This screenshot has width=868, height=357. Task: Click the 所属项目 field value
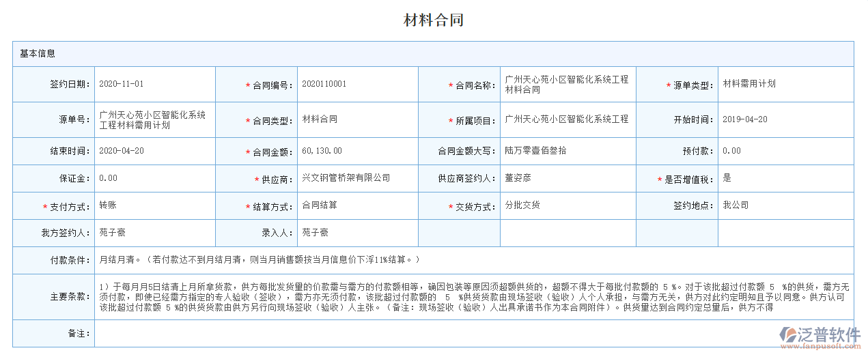pos(566,119)
